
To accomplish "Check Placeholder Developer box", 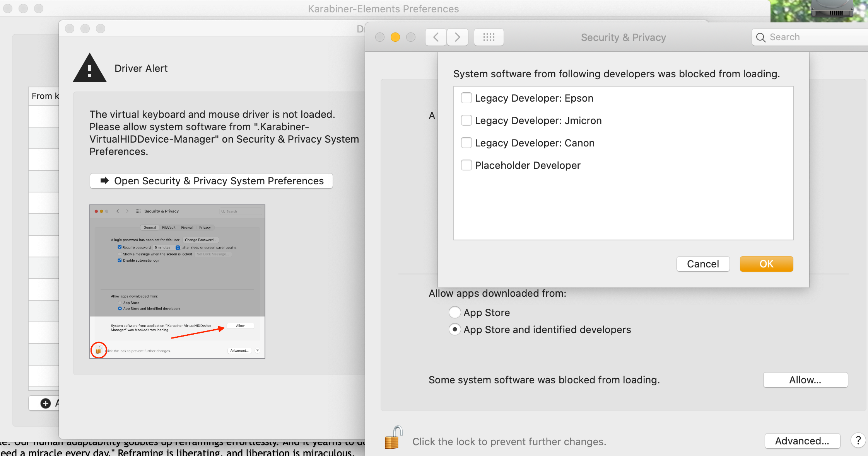I will pos(466,165).
